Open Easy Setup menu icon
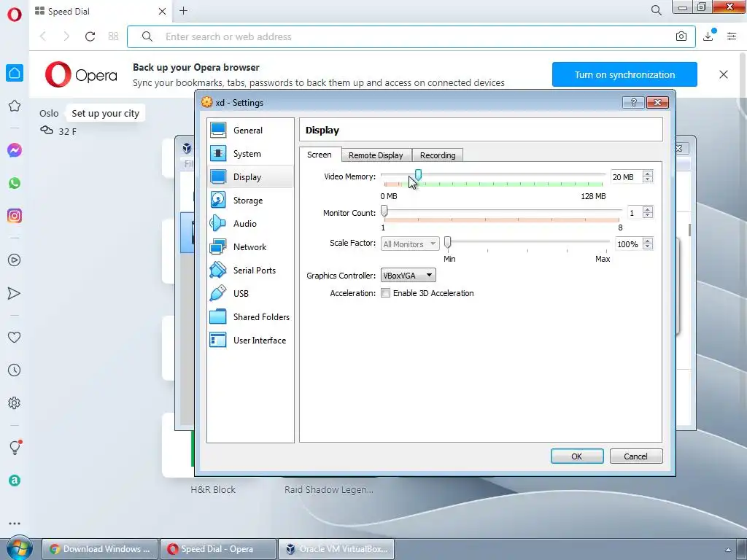 coord(732,36)
